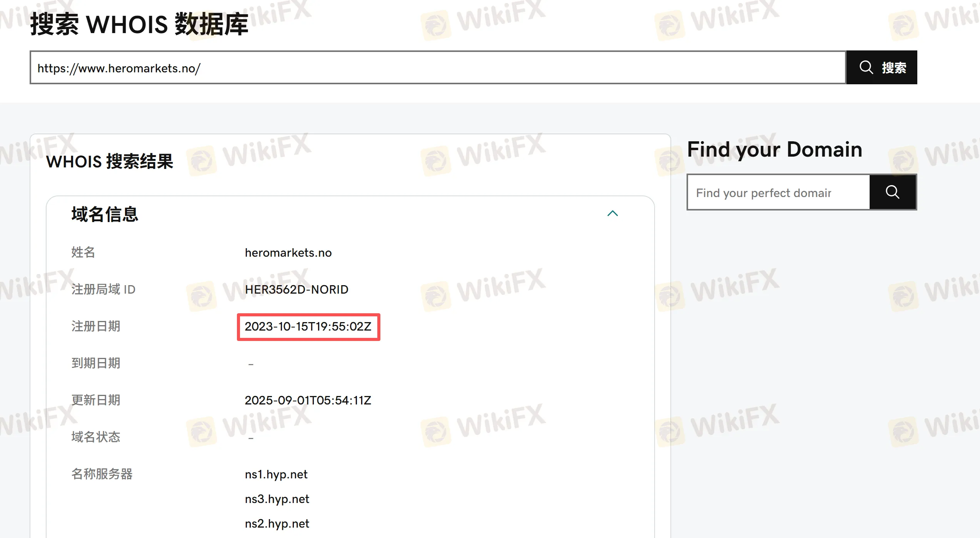Click the Find your Domain search icon button
Image resolution: width=980 pixels, height=538 pixels.
pos(893,192)
